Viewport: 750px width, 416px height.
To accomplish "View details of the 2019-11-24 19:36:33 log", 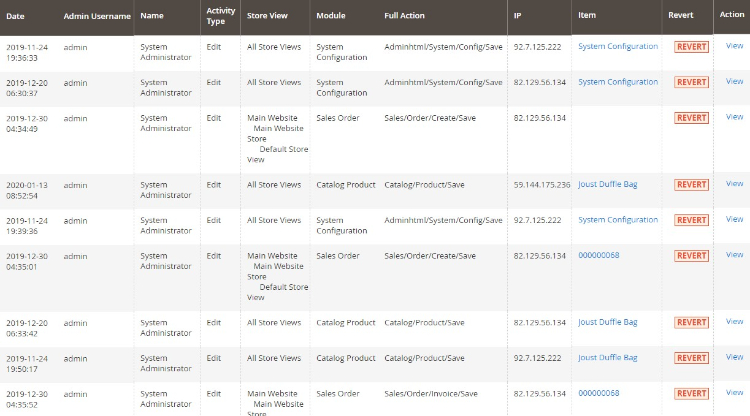I will pyautogui.click(x=734, y=47).
